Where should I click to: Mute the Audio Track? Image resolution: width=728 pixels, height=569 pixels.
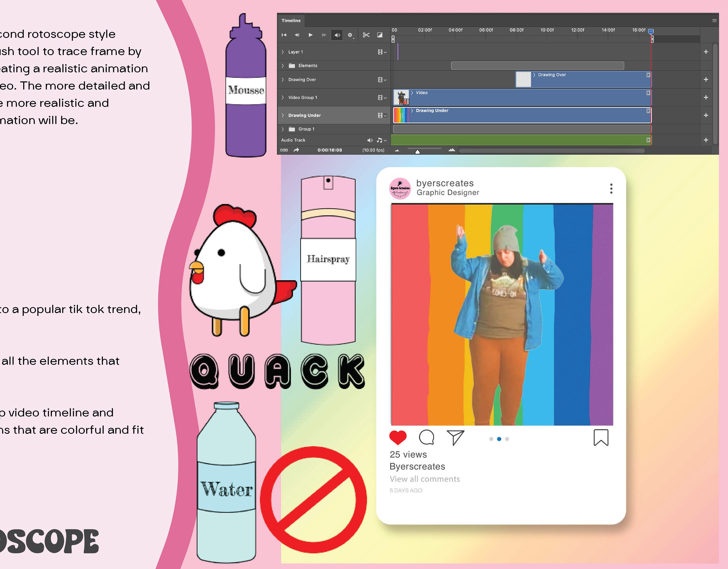(370, 140)
